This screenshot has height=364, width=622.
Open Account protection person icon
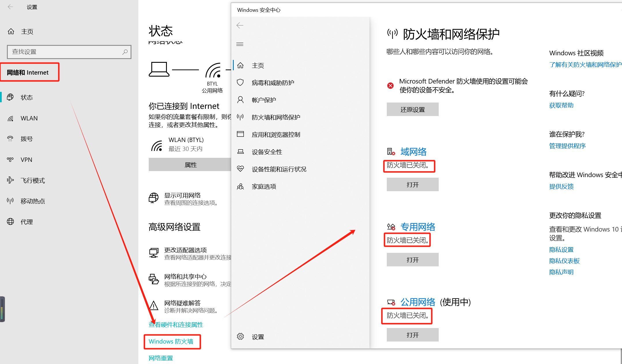(x=240, y=100)
